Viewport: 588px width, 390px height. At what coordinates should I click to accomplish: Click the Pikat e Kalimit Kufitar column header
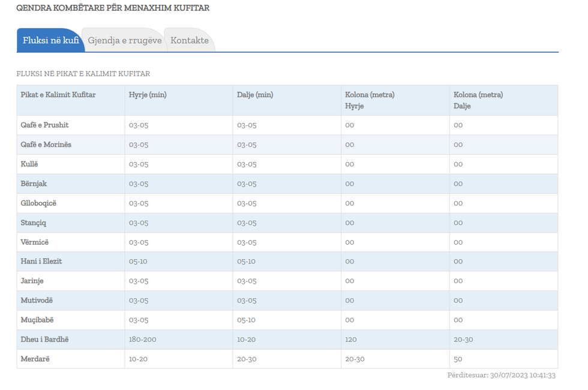tap(58, 95)
